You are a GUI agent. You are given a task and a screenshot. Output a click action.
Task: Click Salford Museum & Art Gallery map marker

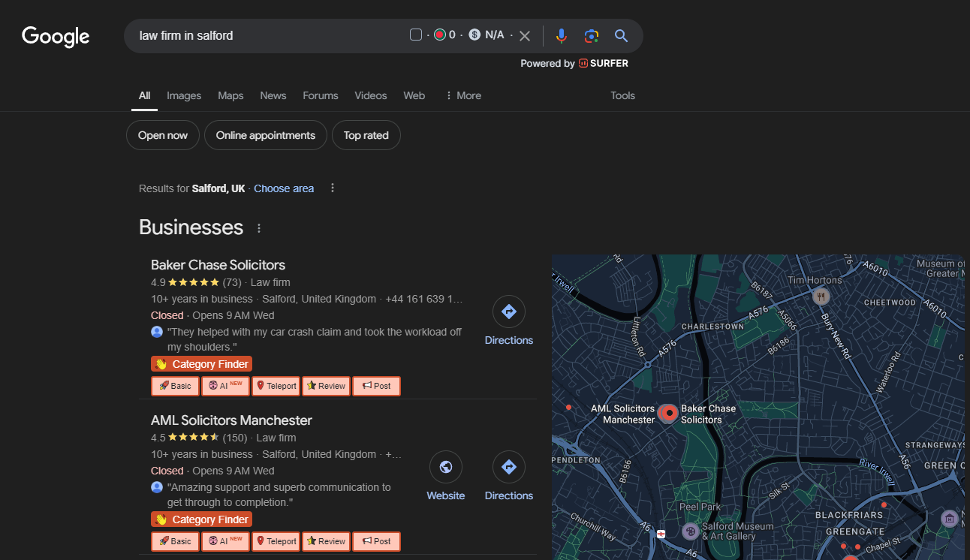[691, 531]
